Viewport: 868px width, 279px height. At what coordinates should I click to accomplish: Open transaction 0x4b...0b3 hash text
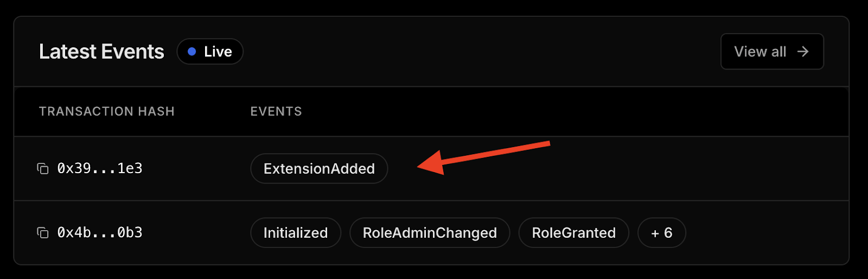[100, 233]
